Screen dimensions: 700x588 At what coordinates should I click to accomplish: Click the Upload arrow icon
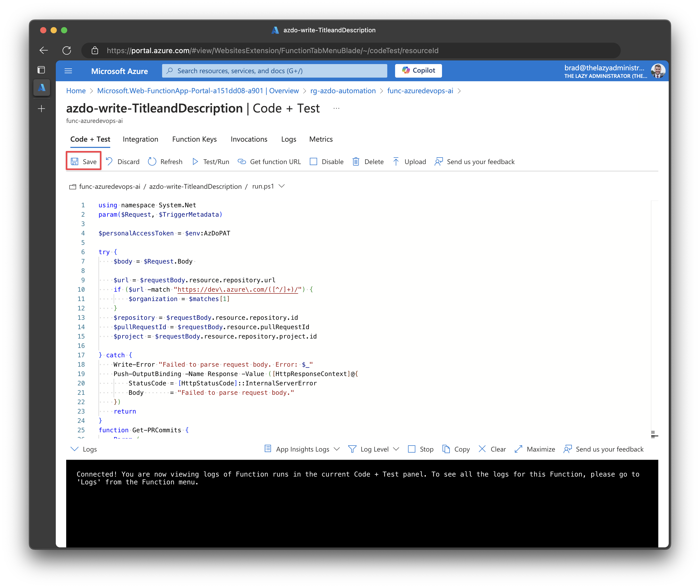pyautogui.click(x=396, y=162)
